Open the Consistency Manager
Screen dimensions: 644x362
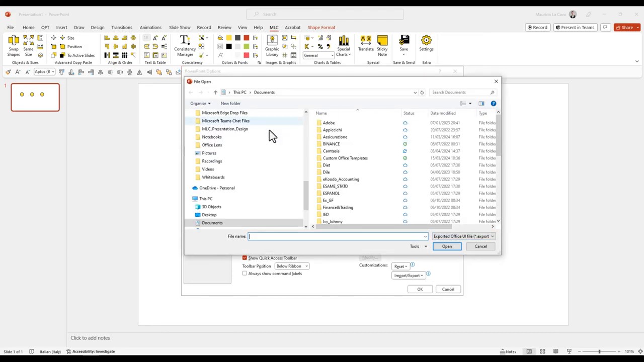[x=185, y=46]
